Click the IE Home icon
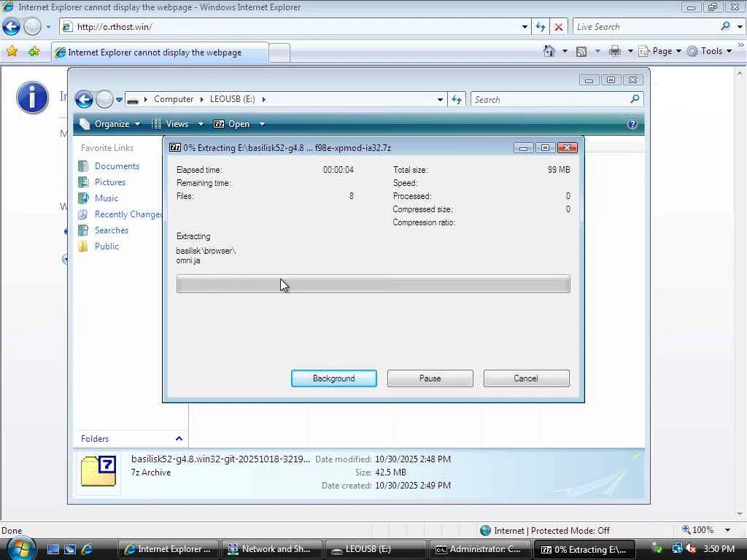Screen dimensions: 747x560 point(549,51)
